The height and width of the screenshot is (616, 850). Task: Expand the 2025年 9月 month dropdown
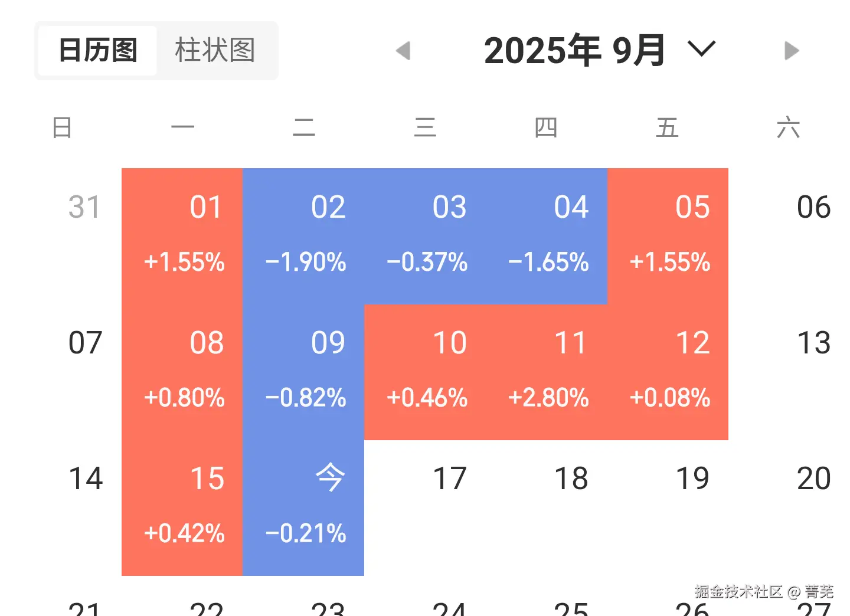pos(702,50)
